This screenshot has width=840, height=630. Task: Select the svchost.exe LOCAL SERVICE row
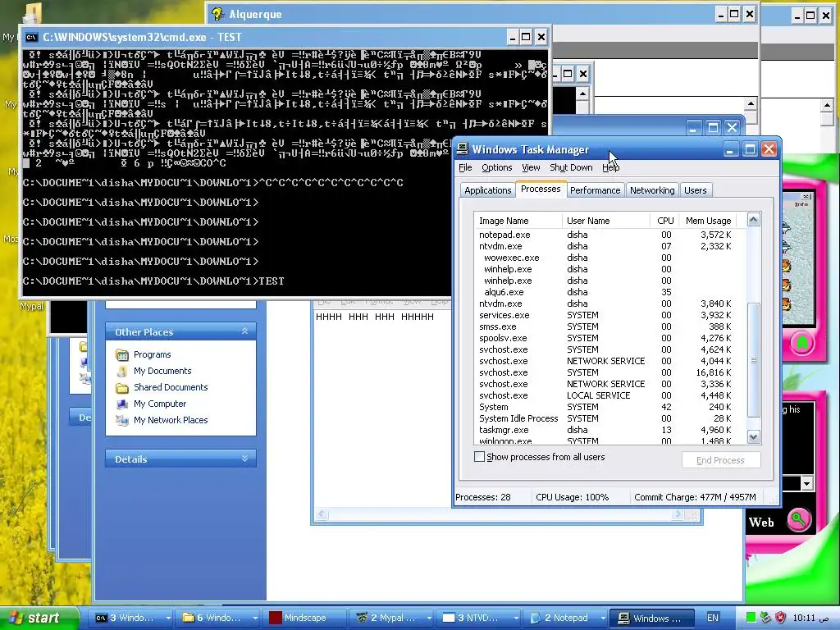tap(605, 395)
